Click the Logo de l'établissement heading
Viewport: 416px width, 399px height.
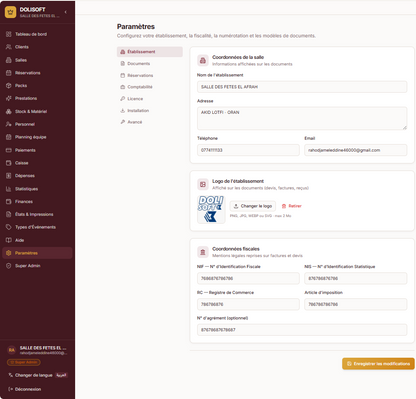[x=238, y=181]
